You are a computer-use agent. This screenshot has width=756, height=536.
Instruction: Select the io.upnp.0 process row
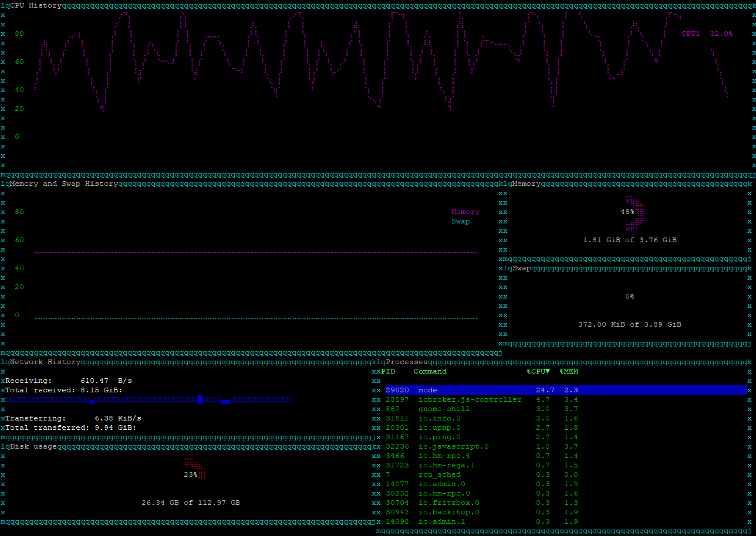(566, 428)
